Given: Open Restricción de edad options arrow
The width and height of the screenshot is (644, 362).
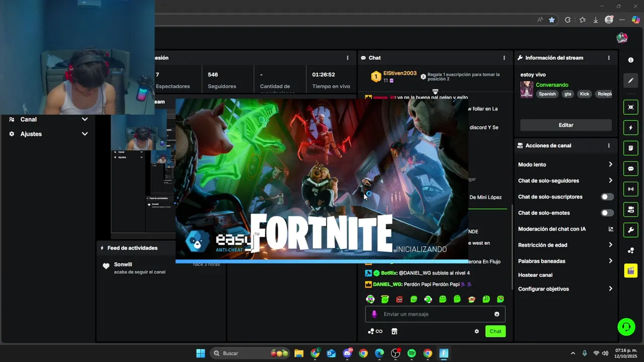Looking at the screenshot, I should click(610, 245).
